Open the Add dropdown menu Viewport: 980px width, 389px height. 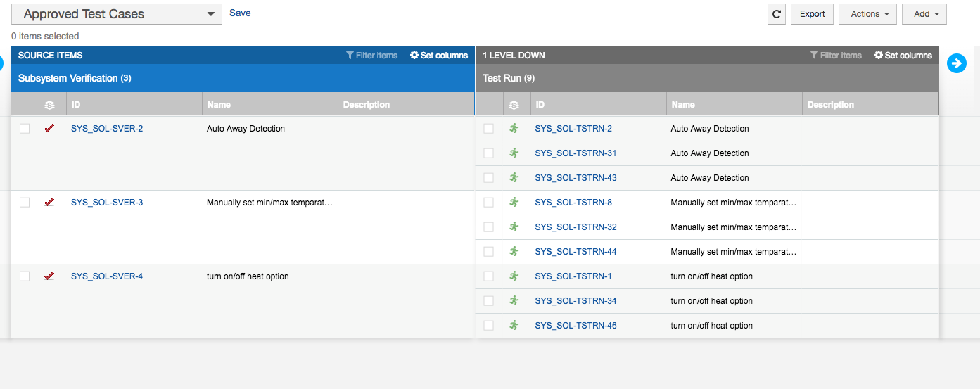(924, 14)
